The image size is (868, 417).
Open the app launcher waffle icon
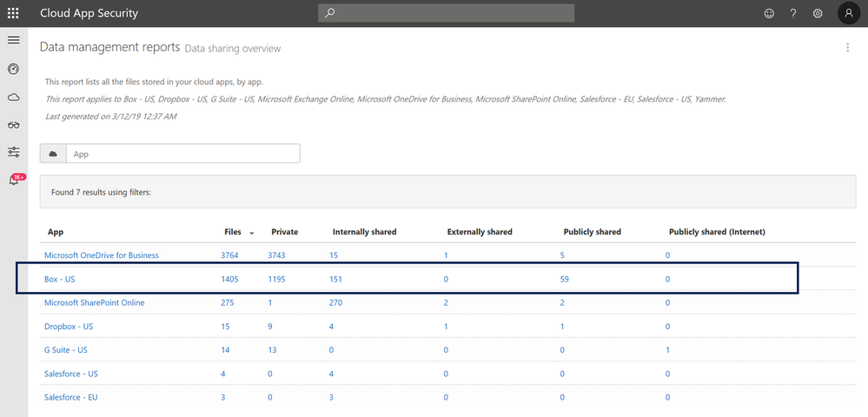click(x=13, y=13)
